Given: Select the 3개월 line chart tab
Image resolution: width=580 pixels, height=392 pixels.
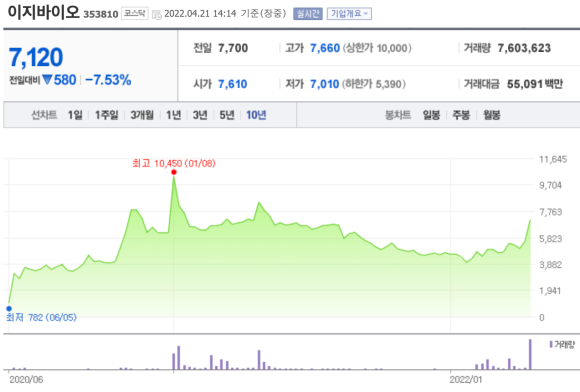Looking at the screenshot, I should click(142, 115).
